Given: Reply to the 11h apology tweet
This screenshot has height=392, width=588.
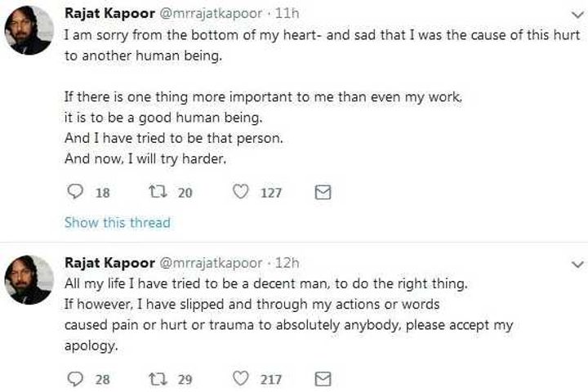Looking at the screenshot, I should (74, 192).
